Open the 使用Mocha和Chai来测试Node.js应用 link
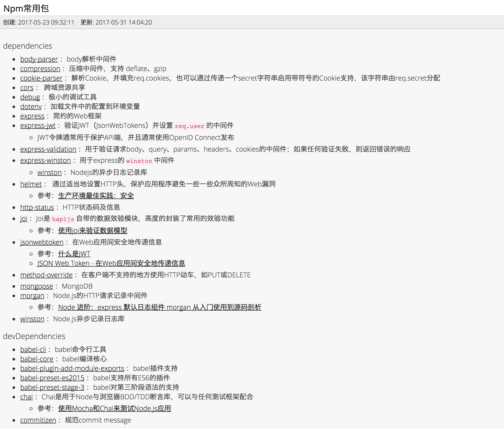Screen dimensions: 504x429 tap(114, 409)
